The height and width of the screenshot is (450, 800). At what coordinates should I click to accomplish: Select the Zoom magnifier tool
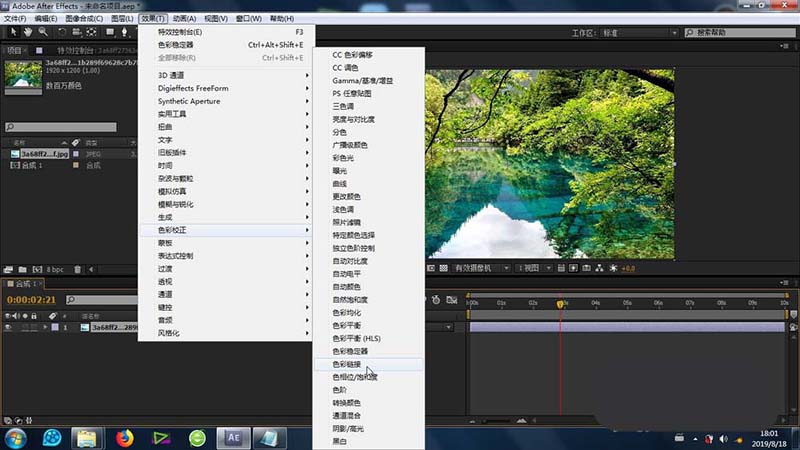(43, 32)
